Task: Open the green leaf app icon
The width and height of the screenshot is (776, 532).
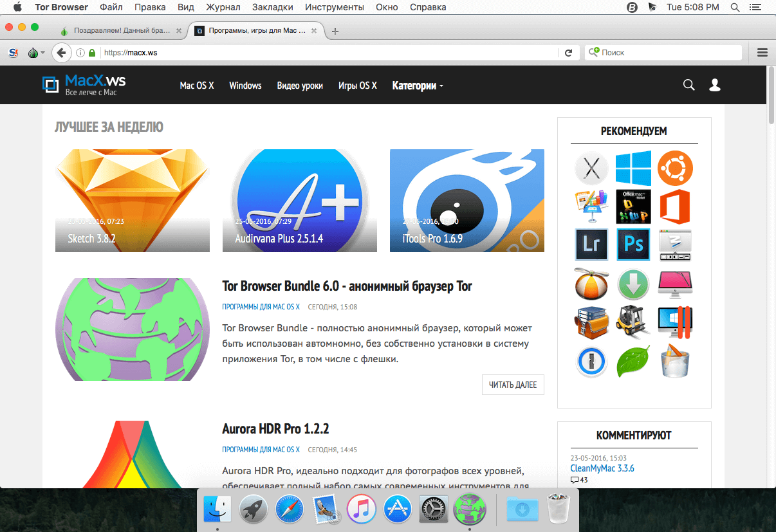Action: coord(633,362)
